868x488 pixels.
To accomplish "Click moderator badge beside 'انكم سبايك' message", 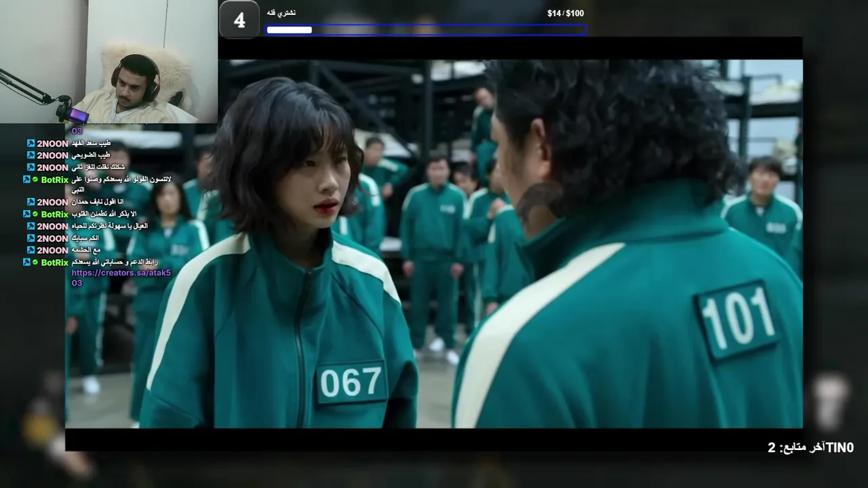I will tap(31, 238).
